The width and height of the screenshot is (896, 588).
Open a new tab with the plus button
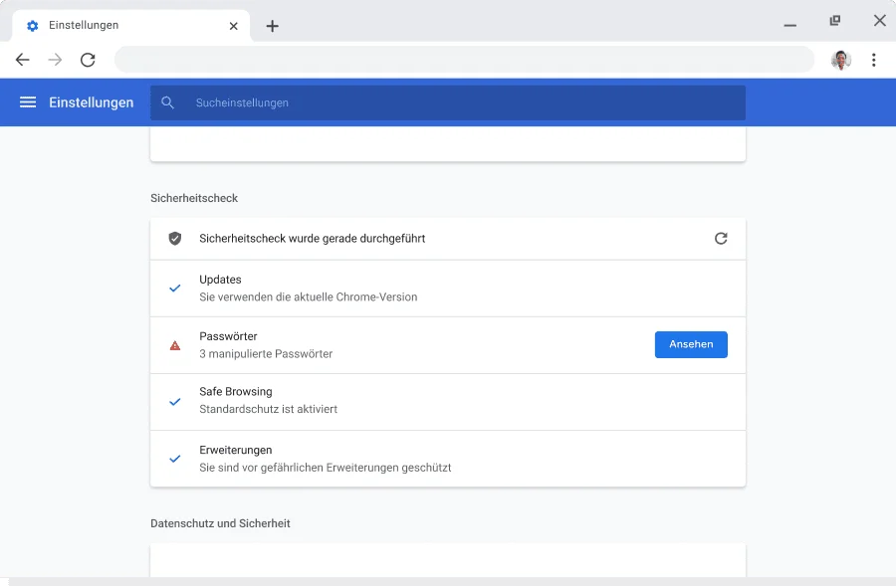click(272, 26)
